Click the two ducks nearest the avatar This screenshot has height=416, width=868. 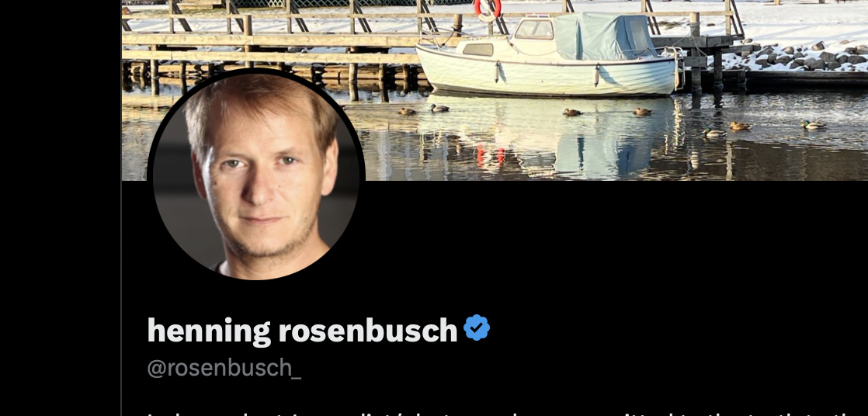tap(423, 109)
